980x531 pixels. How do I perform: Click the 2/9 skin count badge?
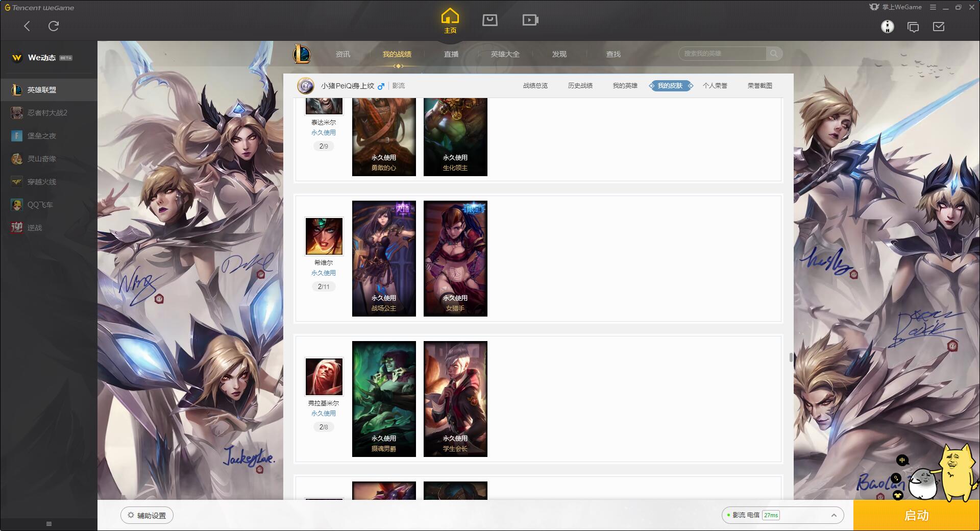tap(324, 146)
